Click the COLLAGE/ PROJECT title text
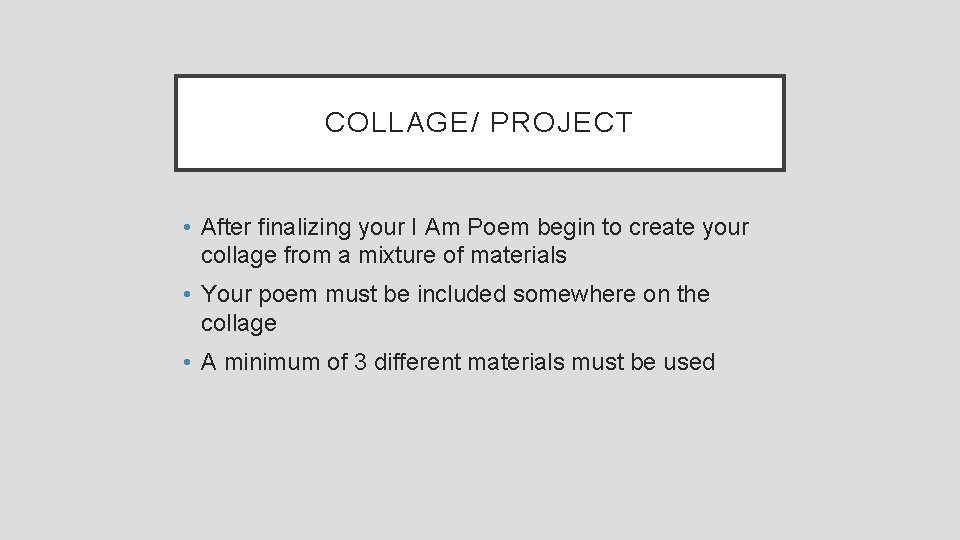The height and width of the screenshot is (540, 960). 478,123
